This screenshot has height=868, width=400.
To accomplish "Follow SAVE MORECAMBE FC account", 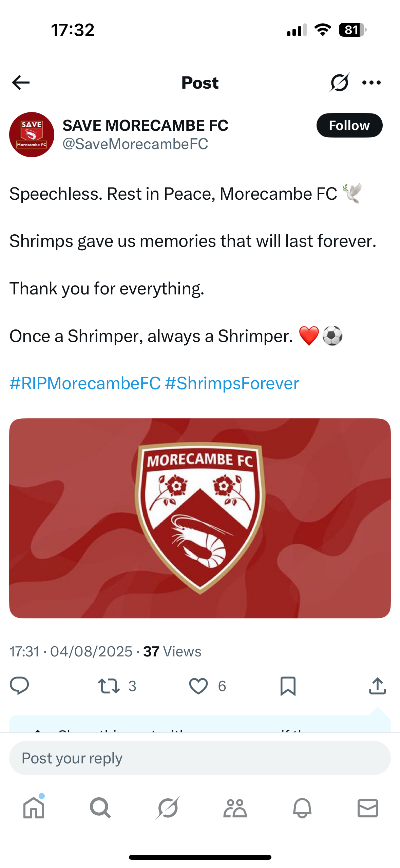I will [349, 125].
